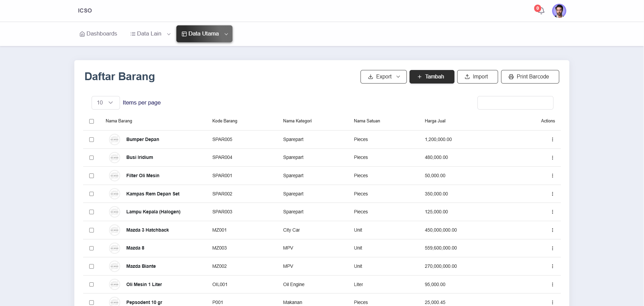Click the Filter Oli Mesin image placeholder
This screenshot has height=306, width=644.
click(x=115, y=176)
